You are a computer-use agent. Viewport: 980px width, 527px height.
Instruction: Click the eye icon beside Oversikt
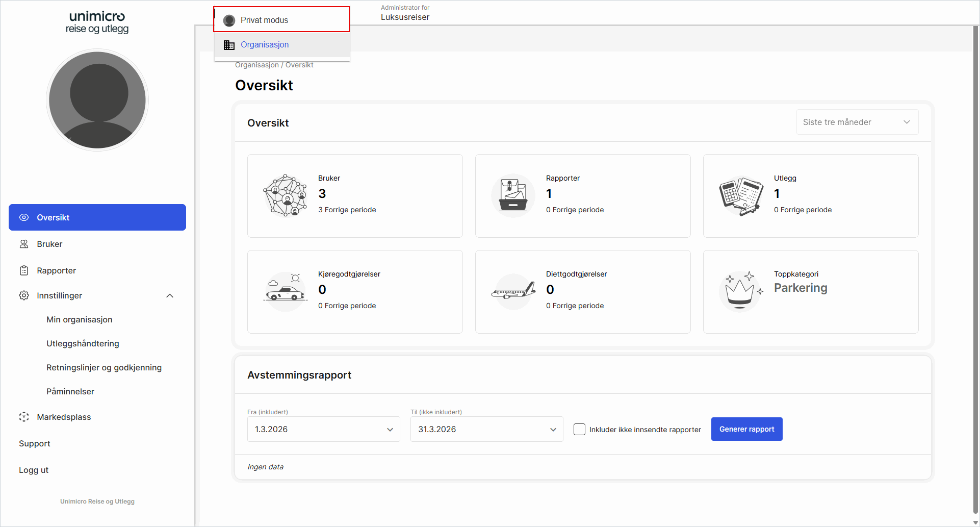click(x=24, y=217)
